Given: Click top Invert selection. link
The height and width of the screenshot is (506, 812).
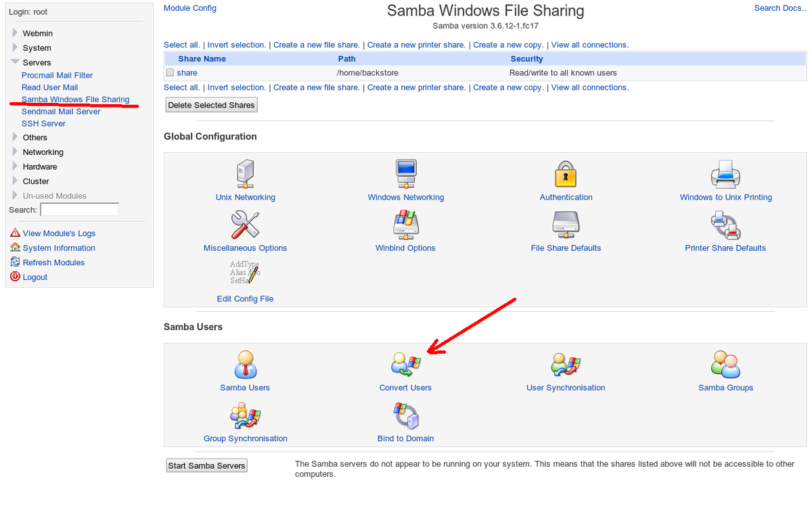Looking at the screenshot, I should point(237,45).
